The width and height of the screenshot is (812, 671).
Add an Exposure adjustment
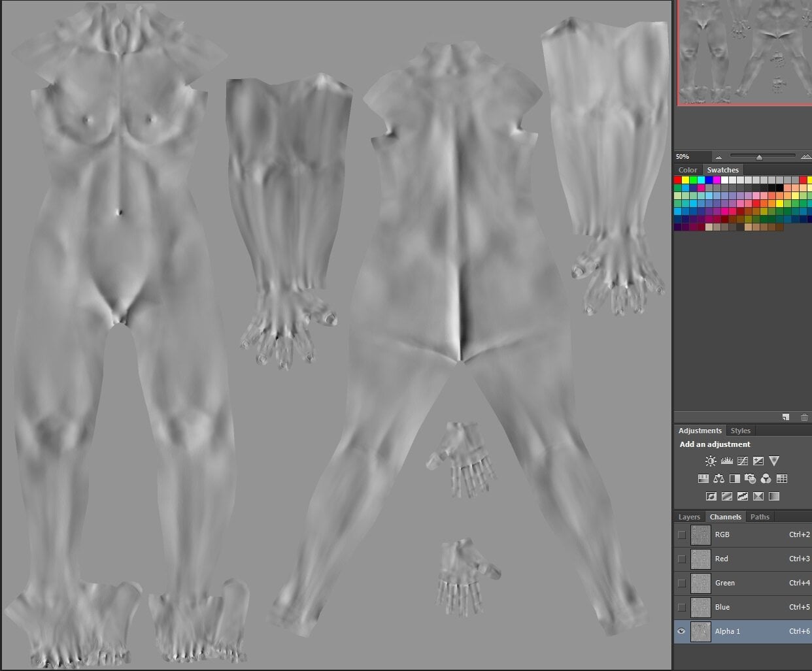[x=758, y=461]
